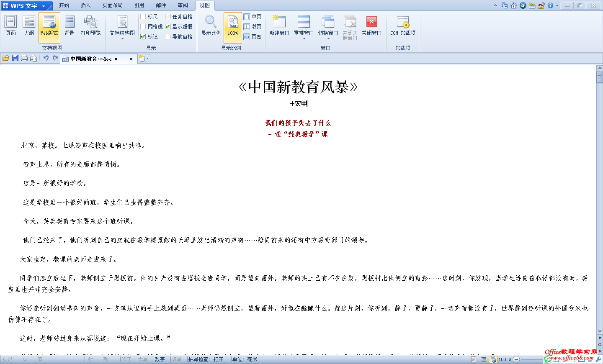
Task: Click the users icon in title bar
Action: [x=541, y=5]
